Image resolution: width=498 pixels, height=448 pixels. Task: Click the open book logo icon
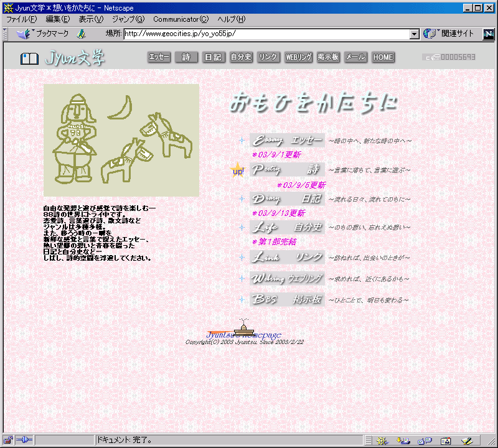29,58
